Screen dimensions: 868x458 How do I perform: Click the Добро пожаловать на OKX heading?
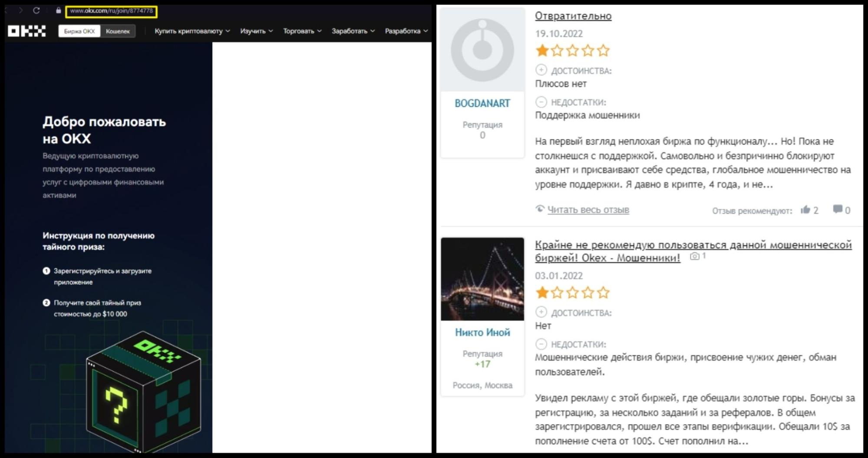pos(104,130)
